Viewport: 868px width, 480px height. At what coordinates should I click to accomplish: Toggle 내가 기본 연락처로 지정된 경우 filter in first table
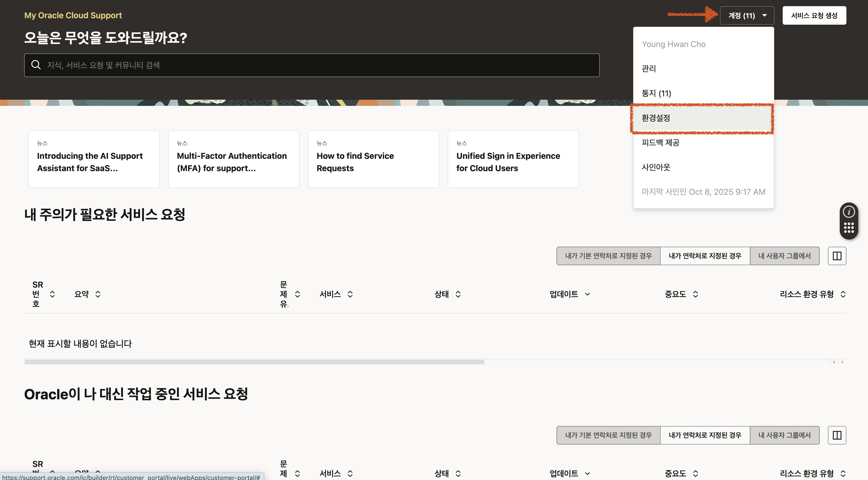(x=608, y=256)
